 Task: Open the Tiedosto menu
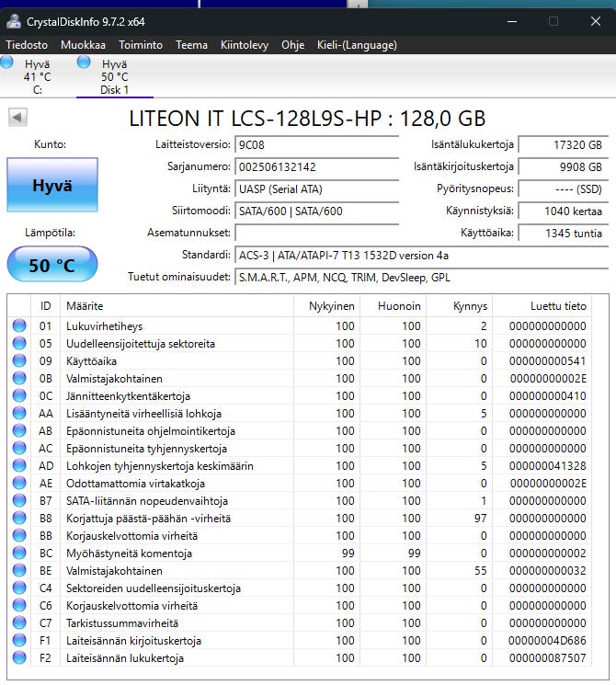(27, 45)
